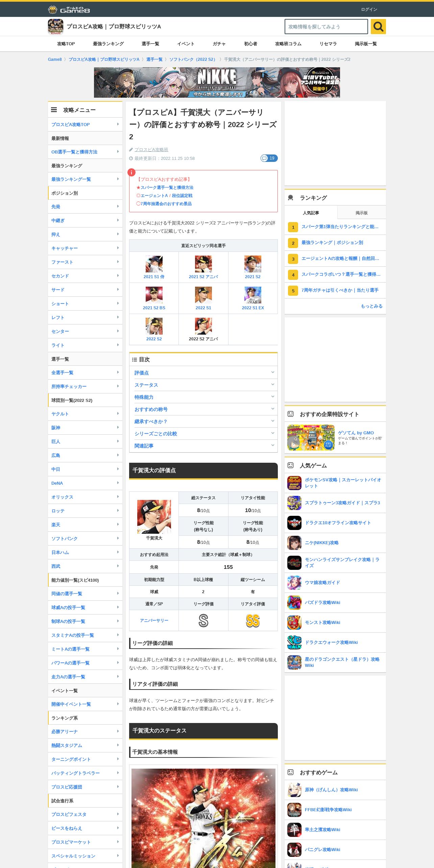This screenshot has width=434, height=868.
Task: Open 原神攻略Wiki game icon
Action: point(294,790)
